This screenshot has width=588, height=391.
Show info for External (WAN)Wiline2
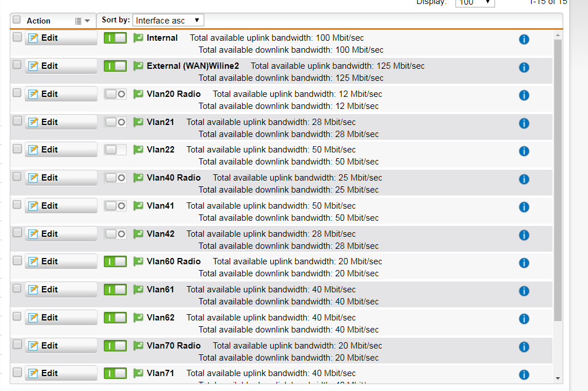pyautogui.click(x=524, y=68)
